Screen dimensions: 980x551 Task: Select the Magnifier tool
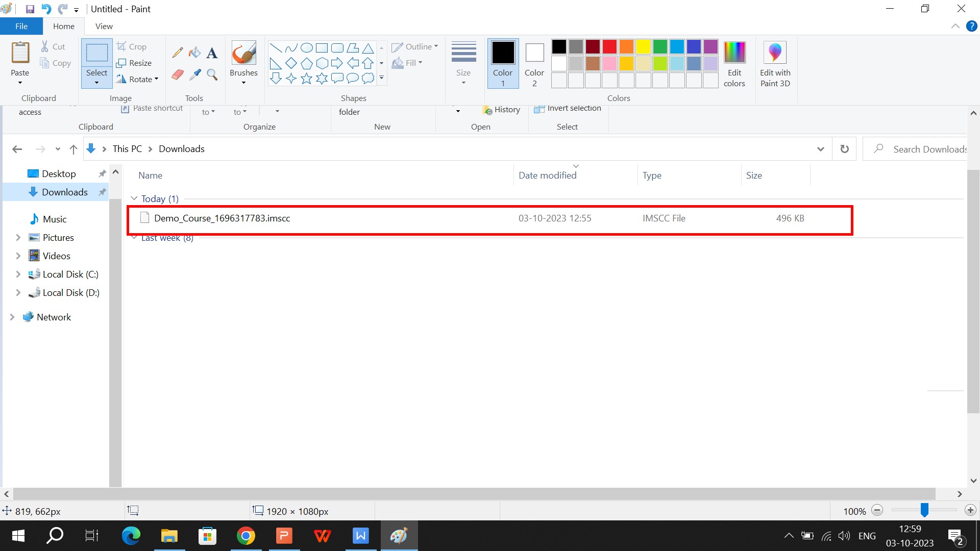(x=212, y=75)
